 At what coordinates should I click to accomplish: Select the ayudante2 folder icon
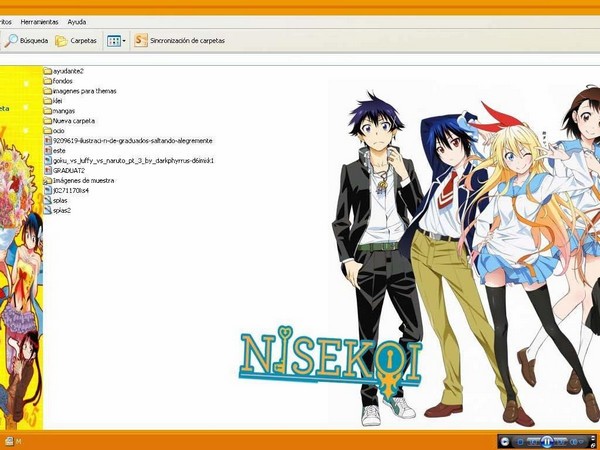pos(47,71)
